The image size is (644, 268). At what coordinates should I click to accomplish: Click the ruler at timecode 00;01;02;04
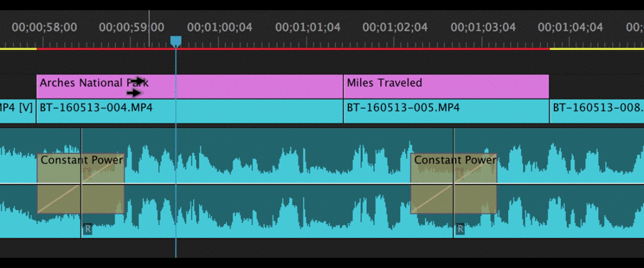[395, 27]
